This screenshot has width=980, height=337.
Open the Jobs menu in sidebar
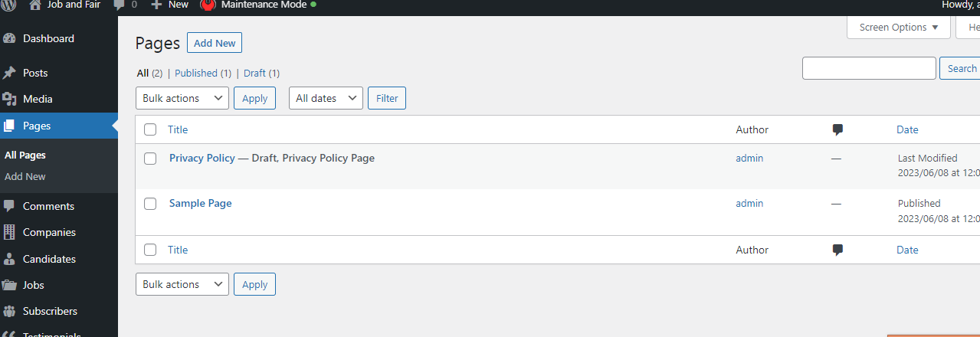point(34,285)
